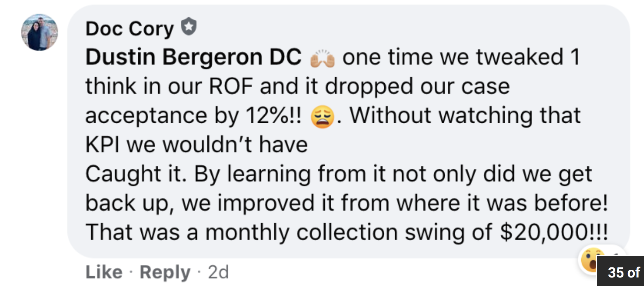
Task: Click the '12%!!' text in comment
Action: tap(274, 115)
